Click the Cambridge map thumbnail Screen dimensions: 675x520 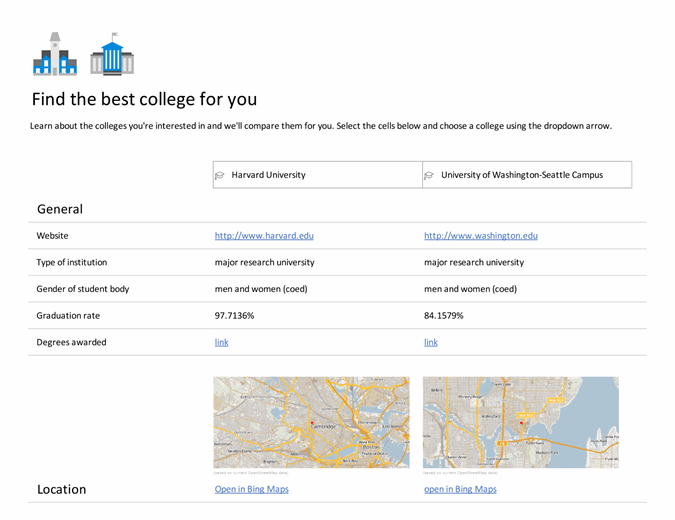coord(311,422)
